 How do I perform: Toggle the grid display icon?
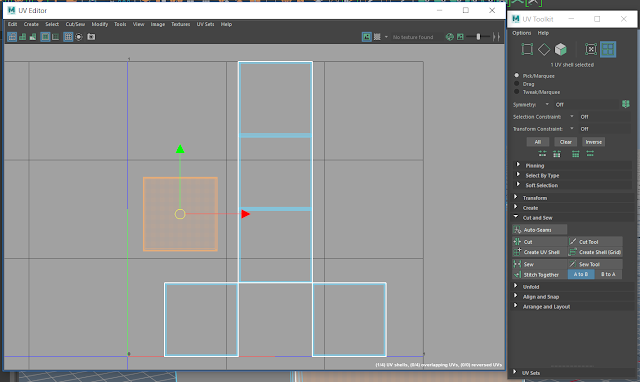click(68, 37)
